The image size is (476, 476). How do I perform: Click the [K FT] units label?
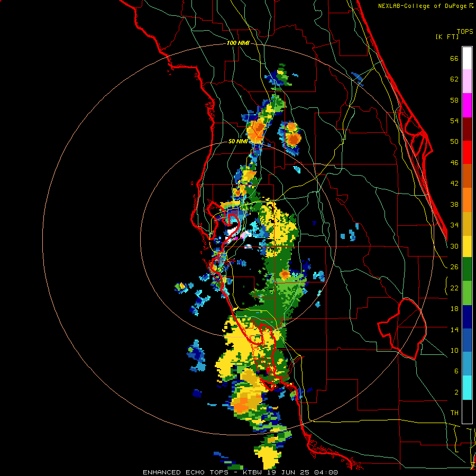click(x=447, y=36)
